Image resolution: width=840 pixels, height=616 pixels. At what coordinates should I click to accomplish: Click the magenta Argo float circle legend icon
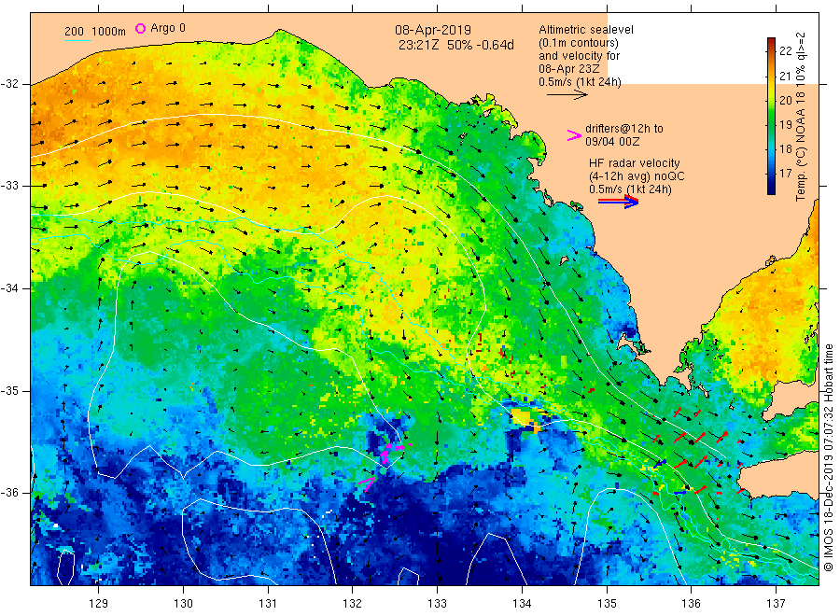click(140, 28)
